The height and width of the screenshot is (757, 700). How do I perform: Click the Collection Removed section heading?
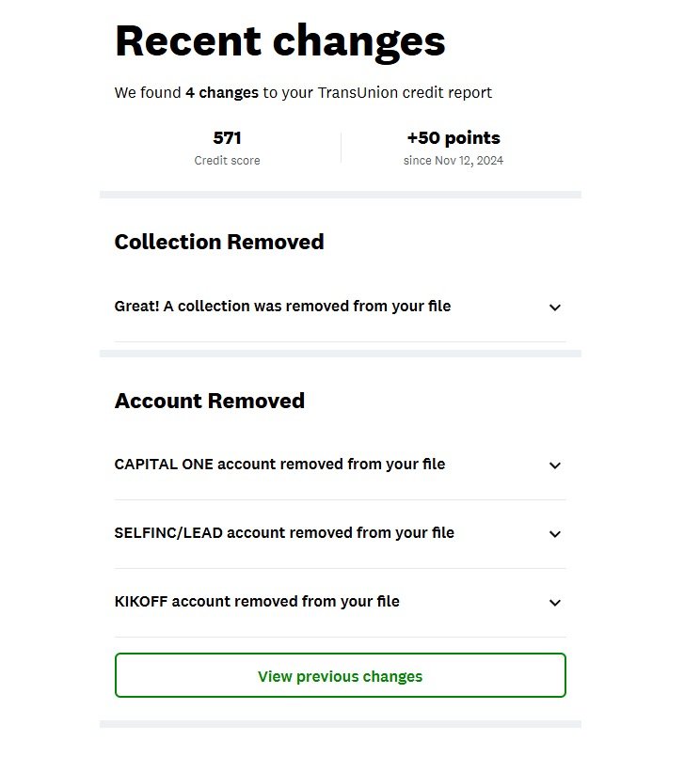pyautogui.click(x=219, y=243)
